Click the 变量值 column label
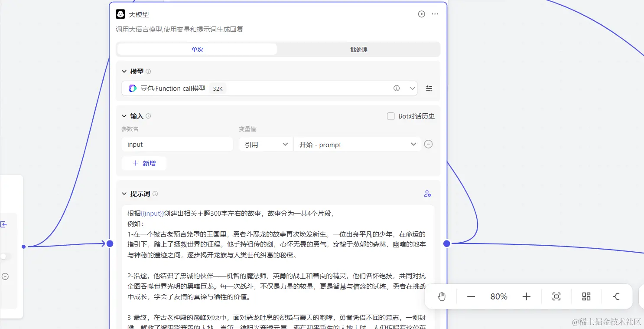Screen dimensions: 644x329 [247, 129]
